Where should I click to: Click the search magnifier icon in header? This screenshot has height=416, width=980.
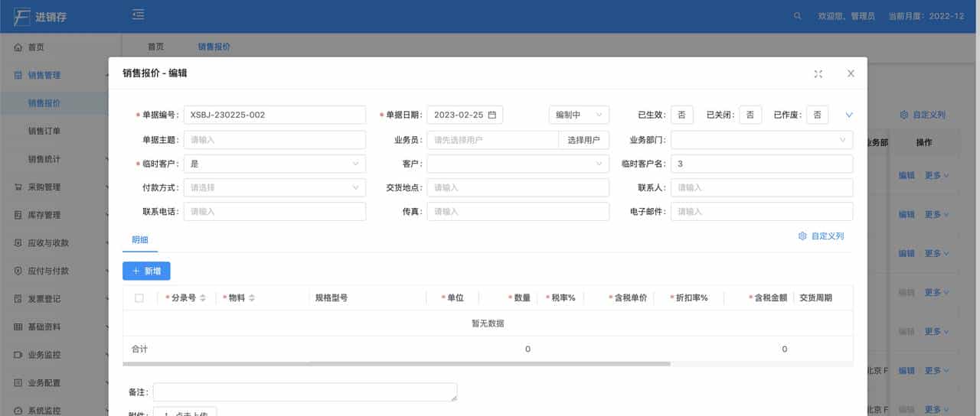pyautogui.click(x=798, y=16)
